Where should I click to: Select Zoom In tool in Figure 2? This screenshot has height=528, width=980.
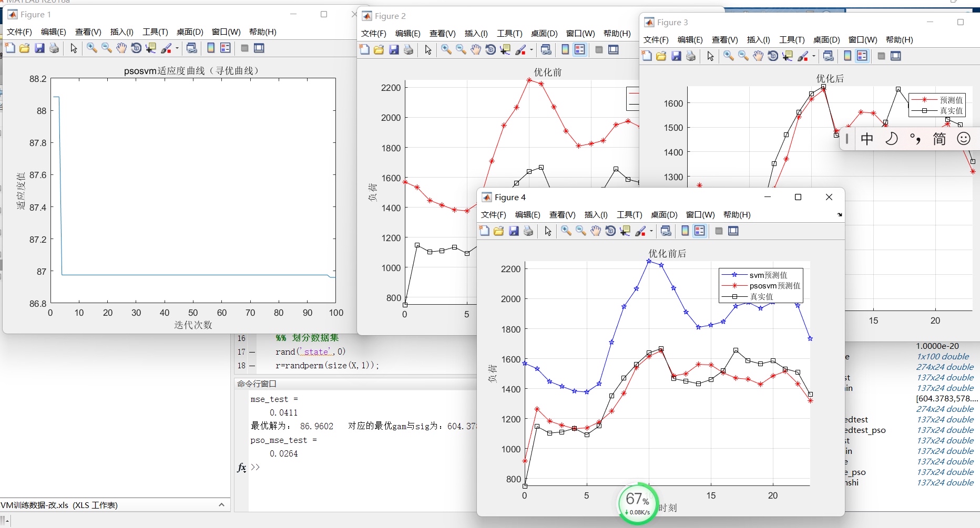pos(446,50)
